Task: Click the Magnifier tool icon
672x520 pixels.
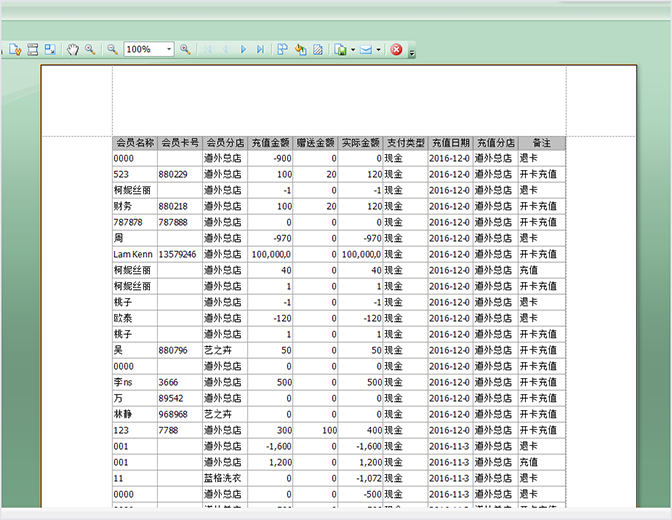Action: click(90, 49)
